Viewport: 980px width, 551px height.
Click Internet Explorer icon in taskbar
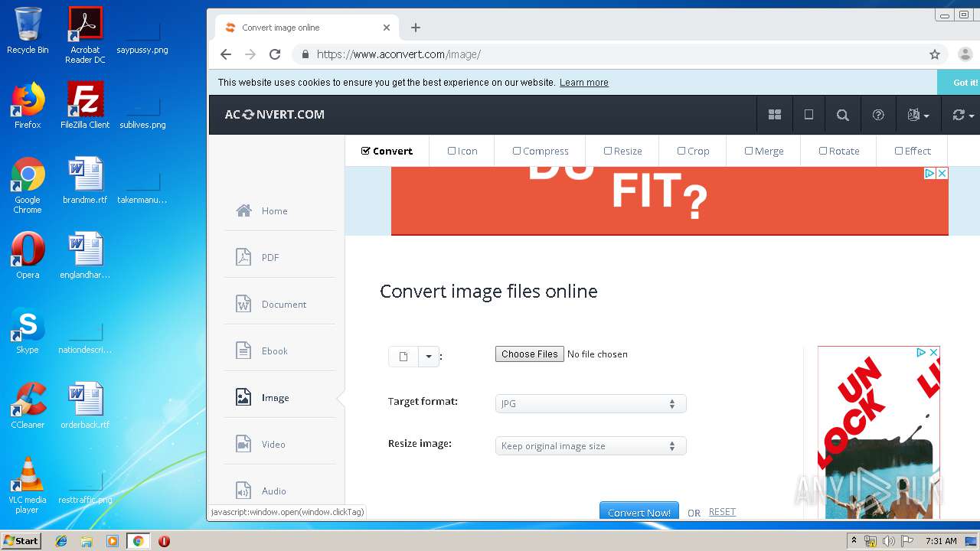(x=61, y=541)
